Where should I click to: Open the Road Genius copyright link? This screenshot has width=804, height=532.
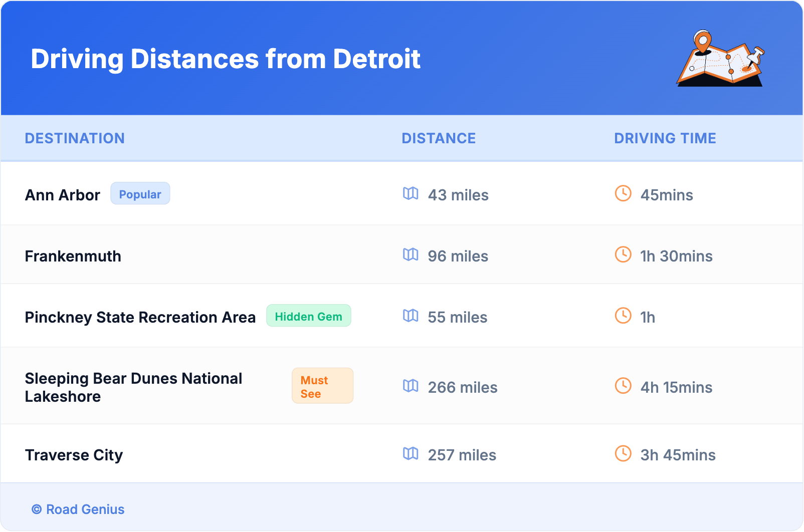pyautogui.click(x=78, y=509)
